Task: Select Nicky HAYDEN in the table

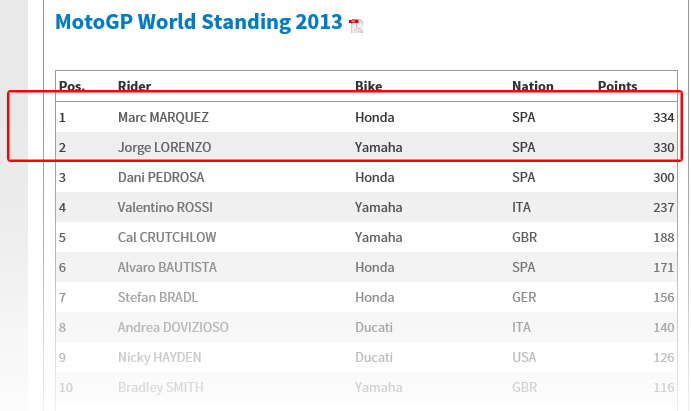Action: (x=160, y=357)
